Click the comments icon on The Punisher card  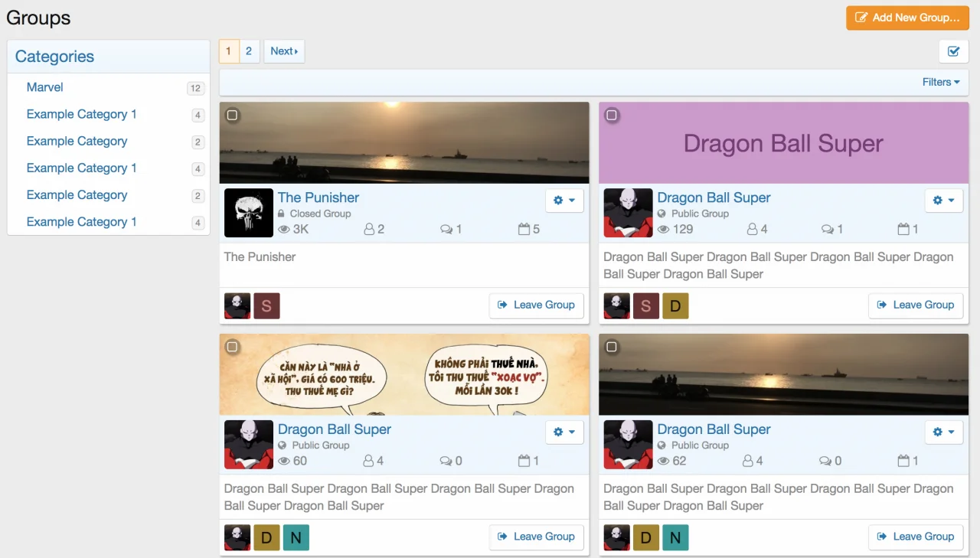[446, 229]
